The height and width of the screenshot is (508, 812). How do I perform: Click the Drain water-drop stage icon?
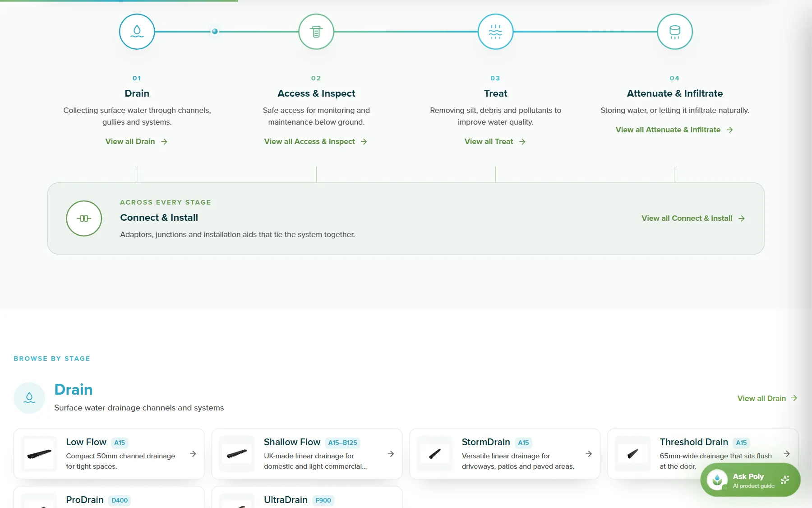point(137,32)
